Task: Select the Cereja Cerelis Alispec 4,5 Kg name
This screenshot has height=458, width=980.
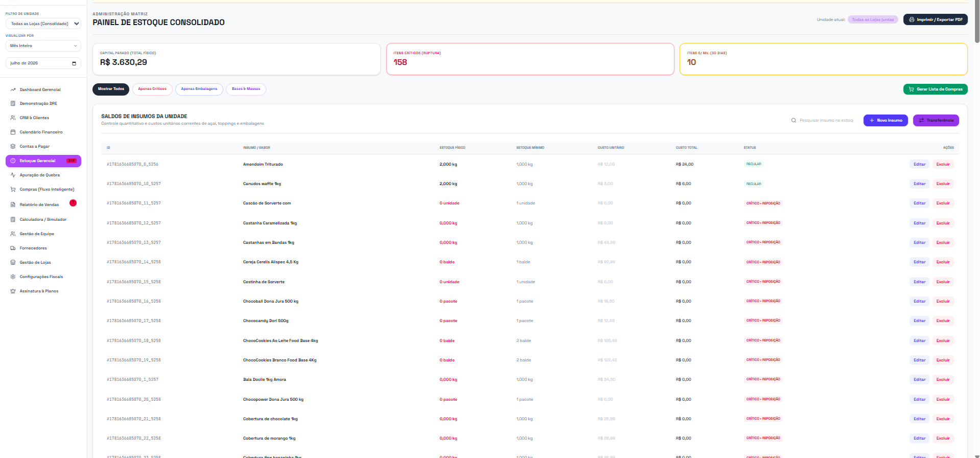Action: 271,262
